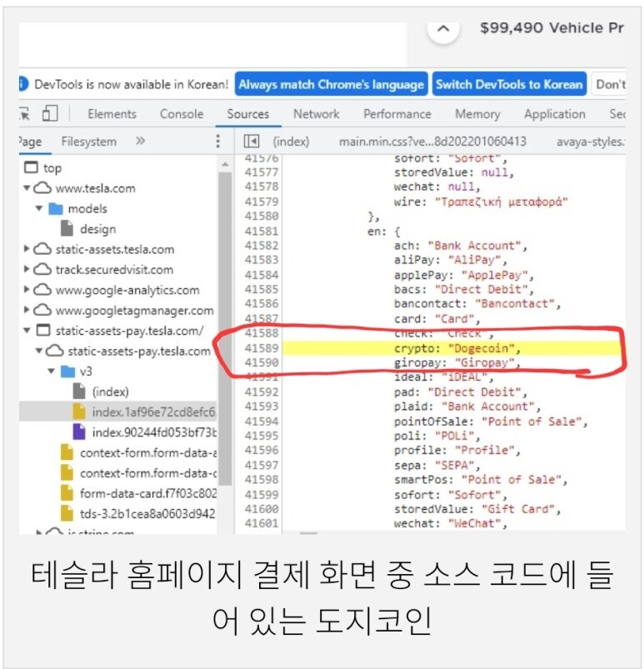This screenshot has height=669, width=644.
Task: Open the design file
Action: point(97,228)
